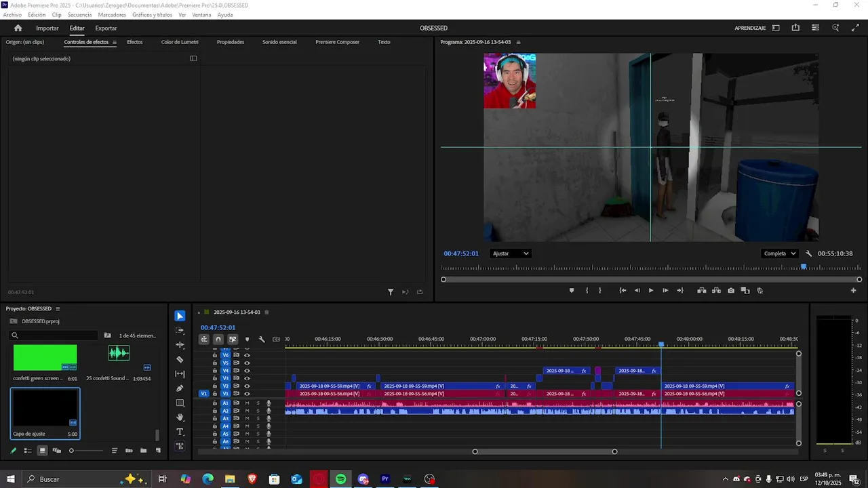Hide the V4 track with its eye icon
The width and height of the screenshot is (868, 488).
pos(247,371)
